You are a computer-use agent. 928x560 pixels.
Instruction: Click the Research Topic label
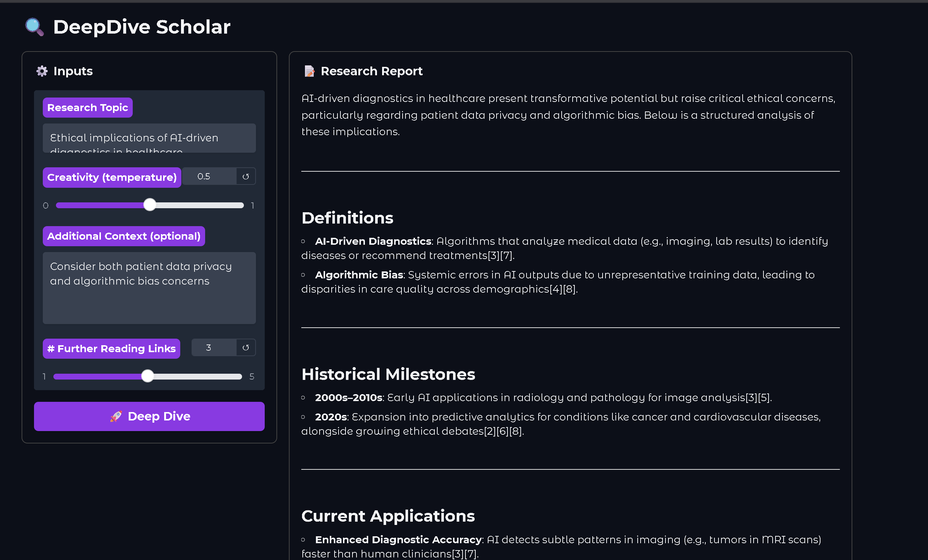tap(88, 108)
